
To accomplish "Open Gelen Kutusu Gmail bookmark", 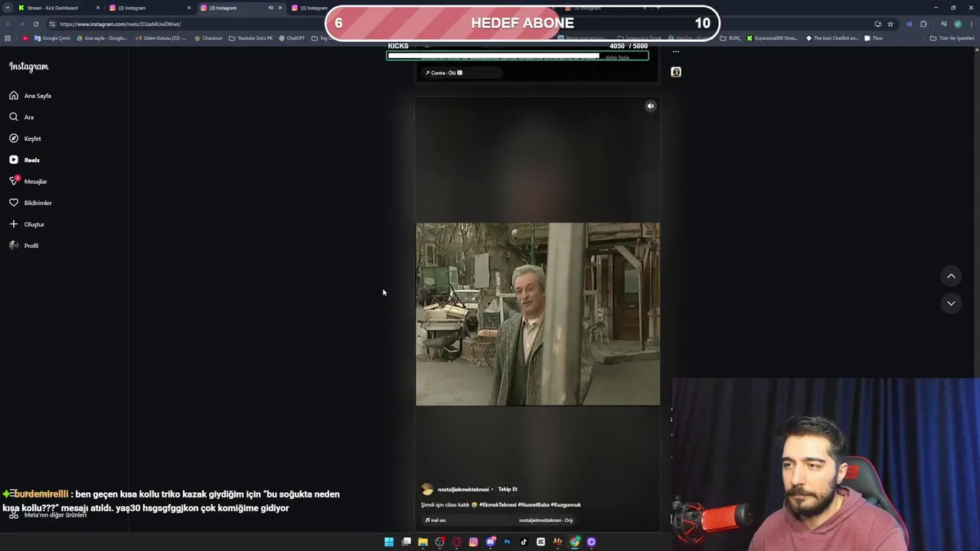I will tap(161, 38).
